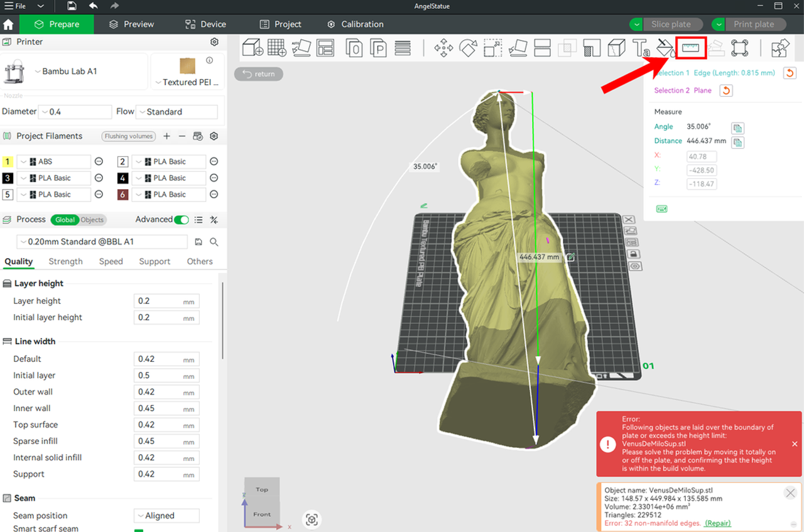Open the Strength settings tab
The height and width of the screenshot is (532, 804).
point(65,261)
